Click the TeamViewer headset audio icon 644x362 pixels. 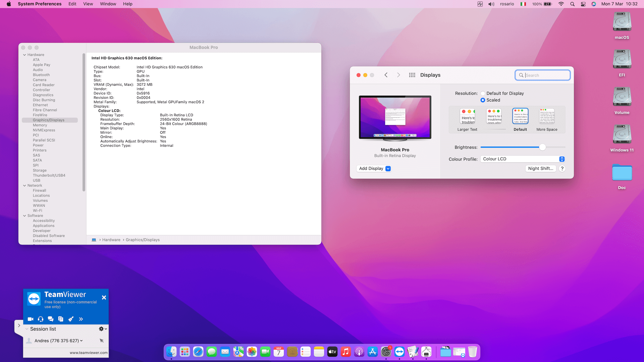[x=41, y=319]
